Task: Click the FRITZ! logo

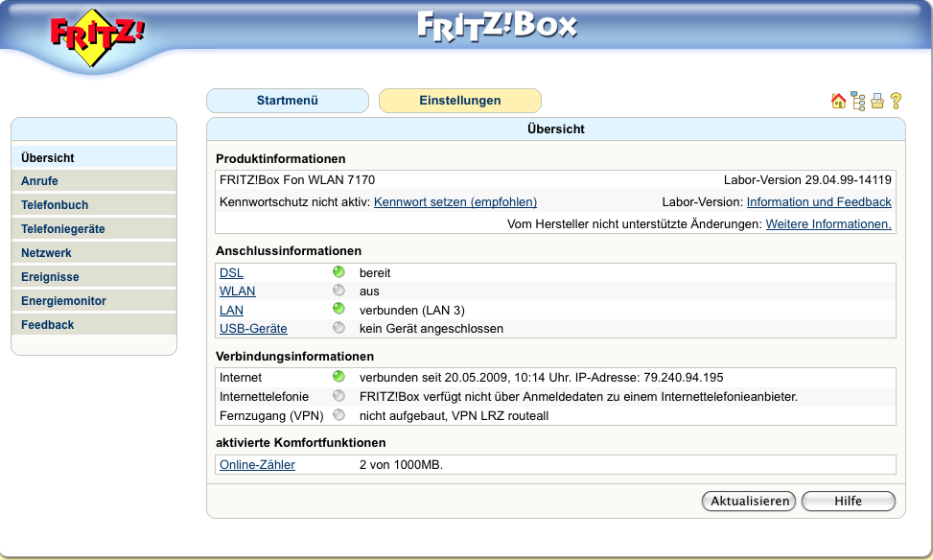Action: coord(98,38)
